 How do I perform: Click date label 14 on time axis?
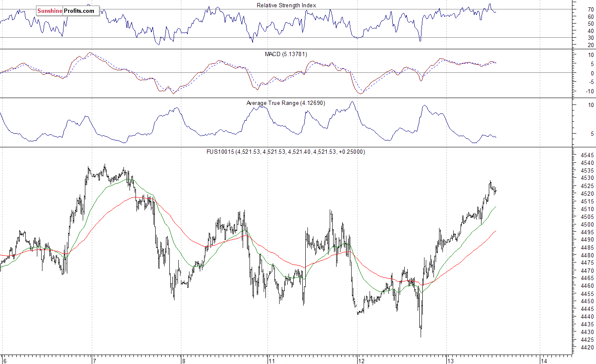(544, 361)
